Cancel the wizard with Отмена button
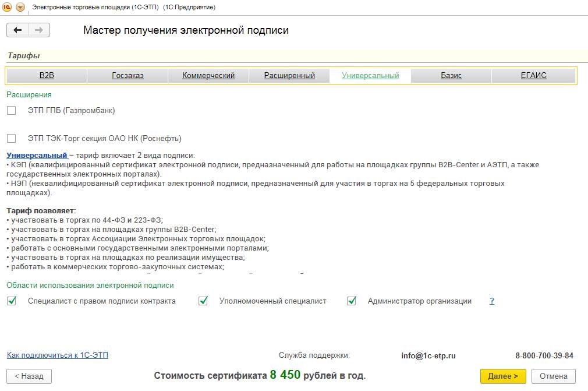The width and height of the screenshot is (588, 391). [x=554, y=376]
